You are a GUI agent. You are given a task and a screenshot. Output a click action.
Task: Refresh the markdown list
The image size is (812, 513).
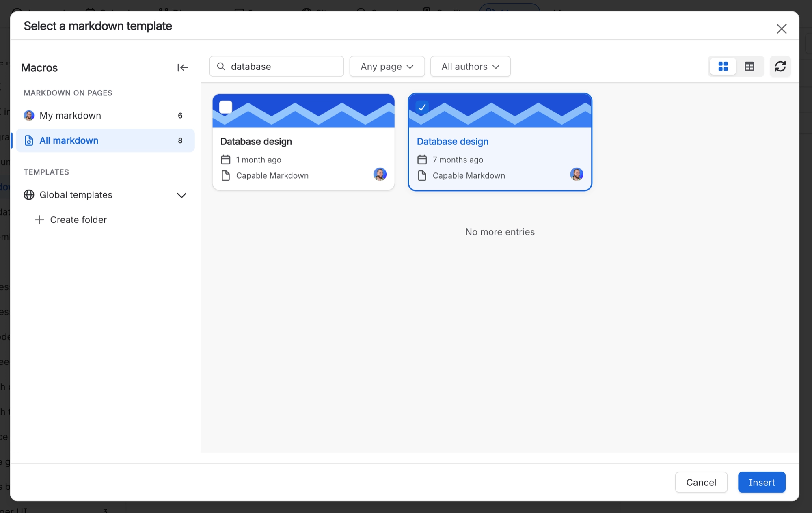click(780, 67)
